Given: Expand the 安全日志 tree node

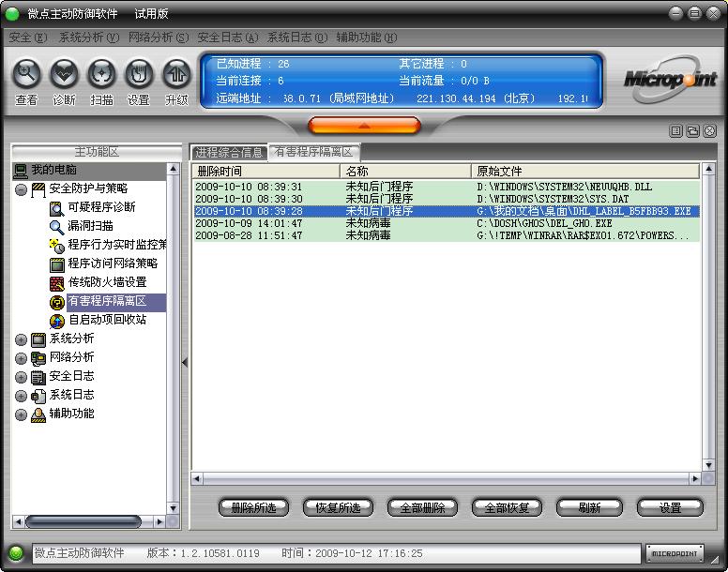Looking at the screenshot, I should (x=21, y=377).
